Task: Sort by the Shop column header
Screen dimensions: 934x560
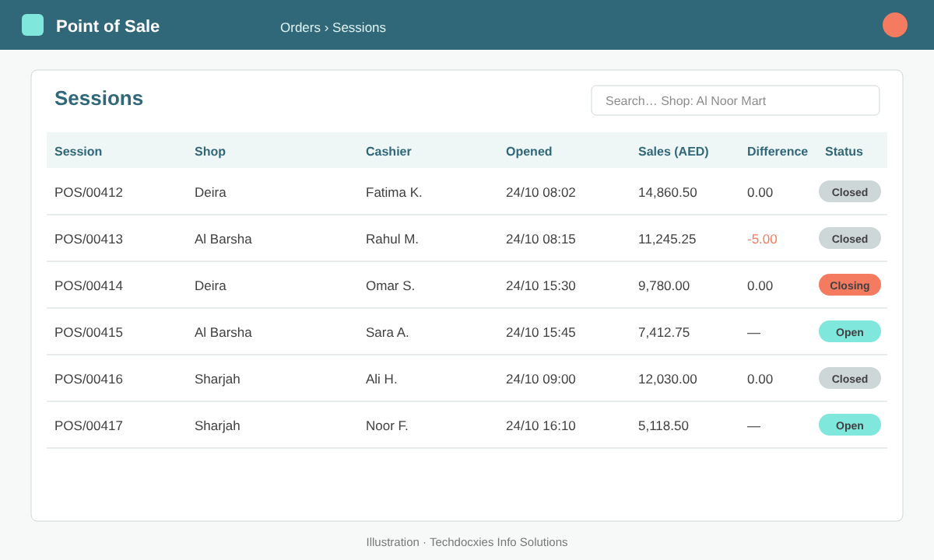Action: (210, 152)
